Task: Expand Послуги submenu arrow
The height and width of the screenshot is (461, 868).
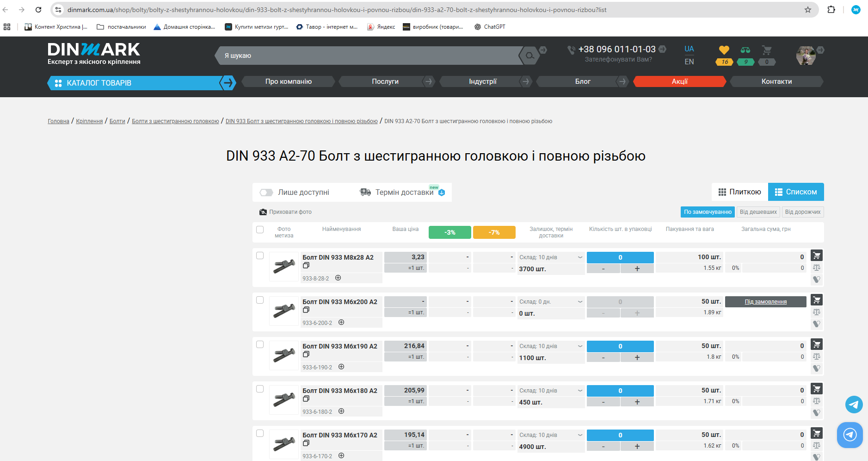Action: pos(429,81)
